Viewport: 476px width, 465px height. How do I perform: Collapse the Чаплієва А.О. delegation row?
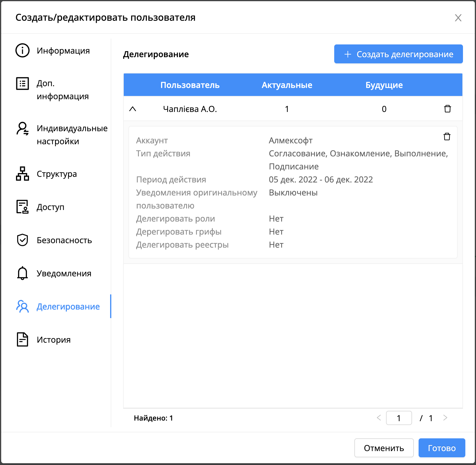tap(133, 109)
